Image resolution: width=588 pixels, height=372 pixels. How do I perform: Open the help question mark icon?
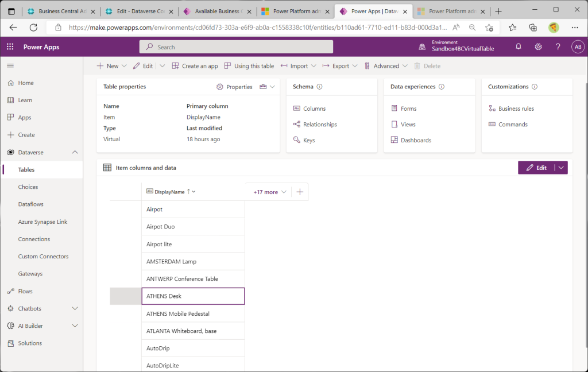(558, 47)
